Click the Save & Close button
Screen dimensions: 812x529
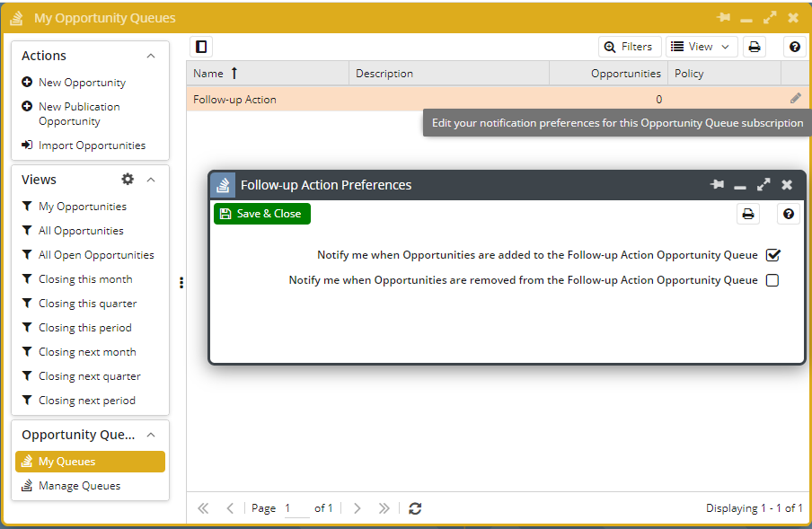(x=261, y=213)
